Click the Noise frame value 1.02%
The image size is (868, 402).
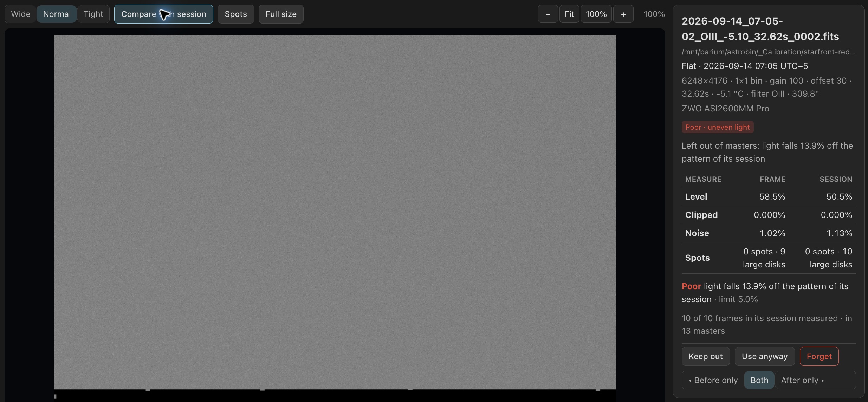(x=772, y=233)
